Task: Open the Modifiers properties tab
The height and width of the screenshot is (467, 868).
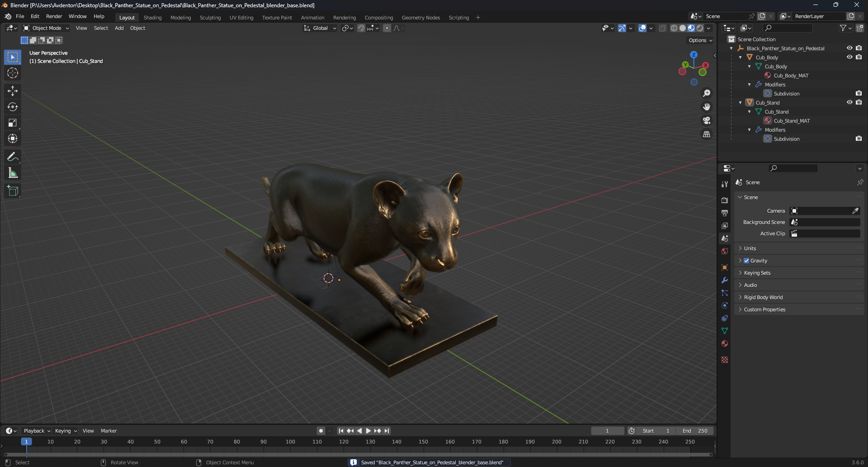Action: tap(725, 280)
